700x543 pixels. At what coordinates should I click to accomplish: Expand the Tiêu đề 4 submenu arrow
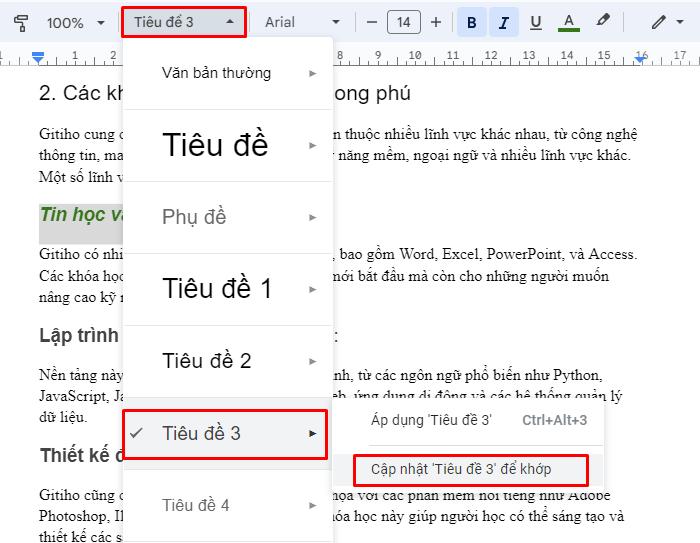coord(312,505)
